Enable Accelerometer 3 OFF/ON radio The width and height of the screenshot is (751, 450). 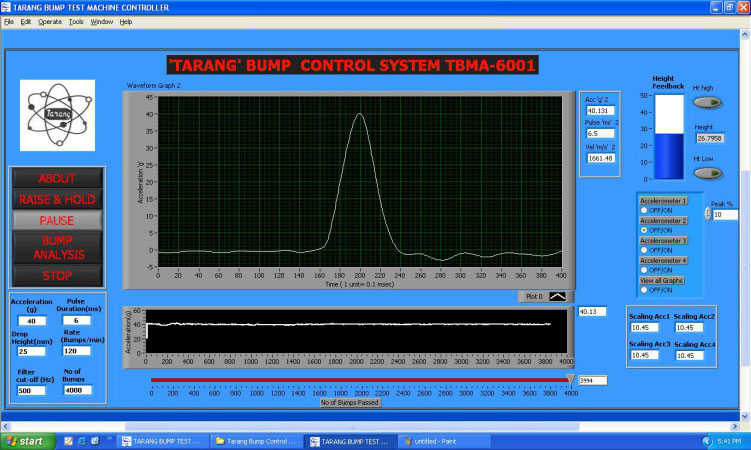(644, 250)
